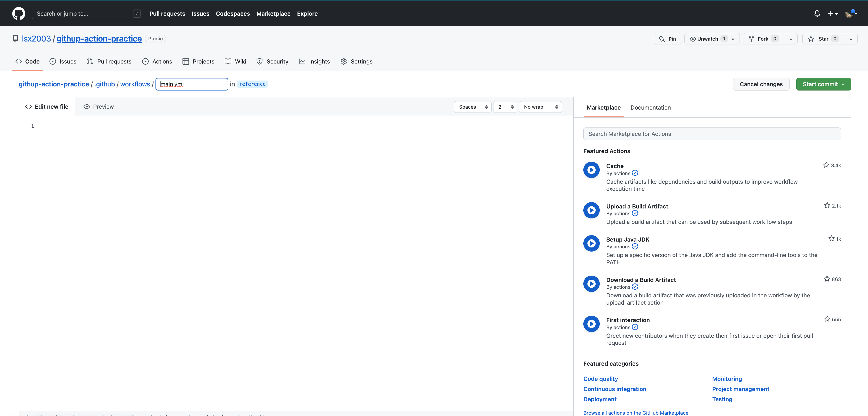The image size is (868, 416).
Task: Click Explore in the top navigation
Action: [x=307, y=13]
